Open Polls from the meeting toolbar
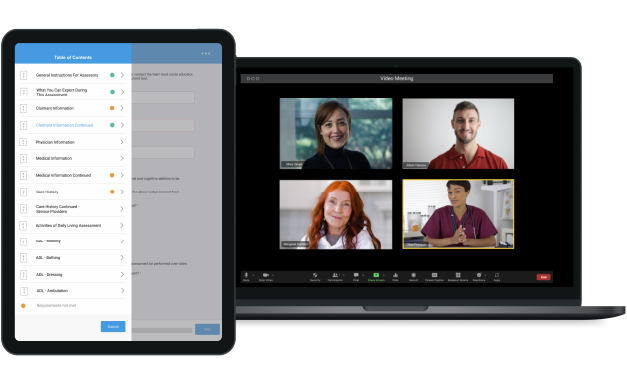Viewport: 627px width, 385px height. pos(395,277)
